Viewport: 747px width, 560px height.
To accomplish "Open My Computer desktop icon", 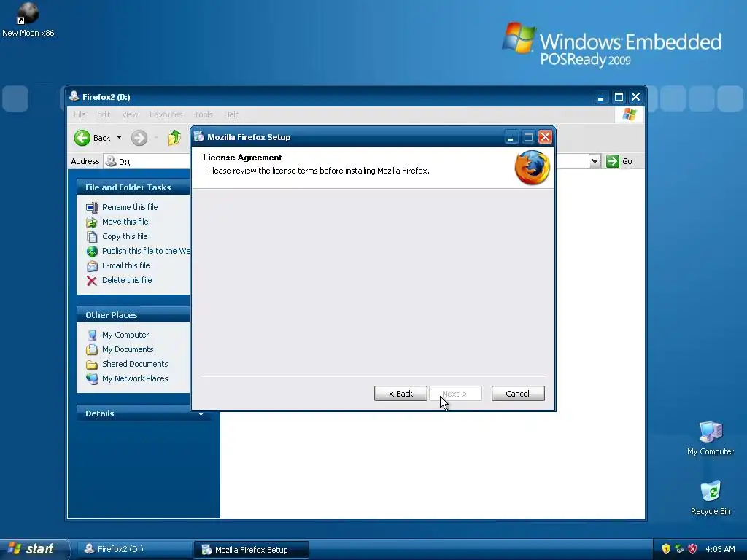I will [711, 438].
